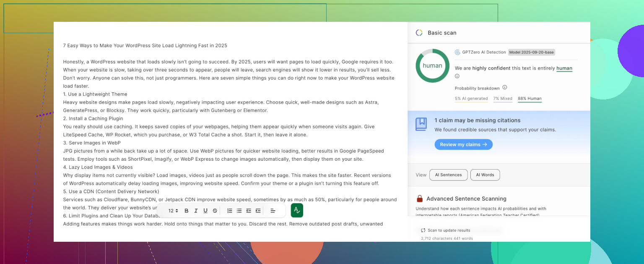
Task: Toggle underline formatting
Action: [x=205, y=211]
